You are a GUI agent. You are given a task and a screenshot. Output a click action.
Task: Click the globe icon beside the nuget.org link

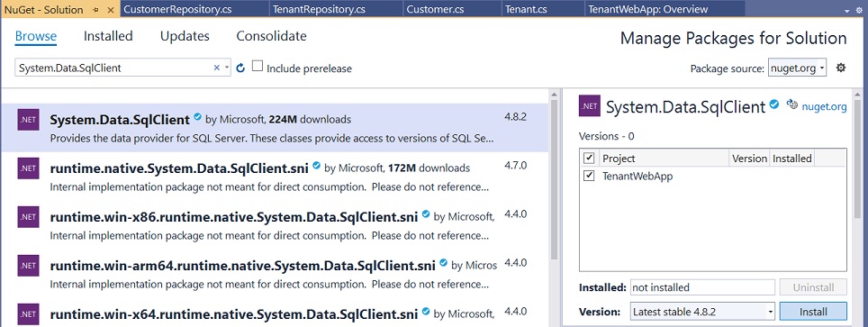[x=792, y=104]
